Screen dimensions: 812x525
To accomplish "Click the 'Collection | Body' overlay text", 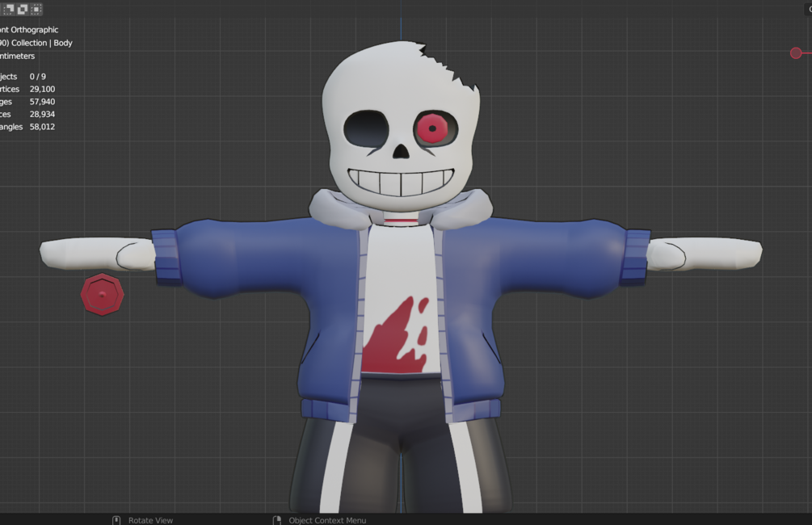I will tap(42, 43).
